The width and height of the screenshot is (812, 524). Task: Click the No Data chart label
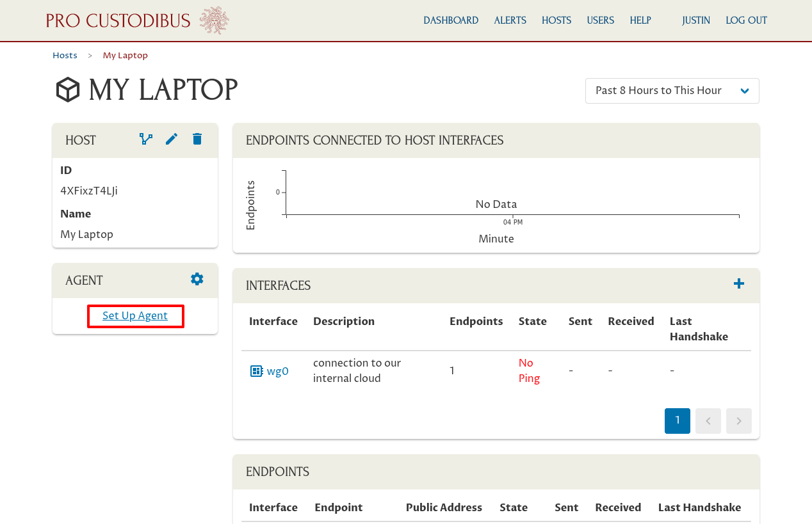click(496, 205)
